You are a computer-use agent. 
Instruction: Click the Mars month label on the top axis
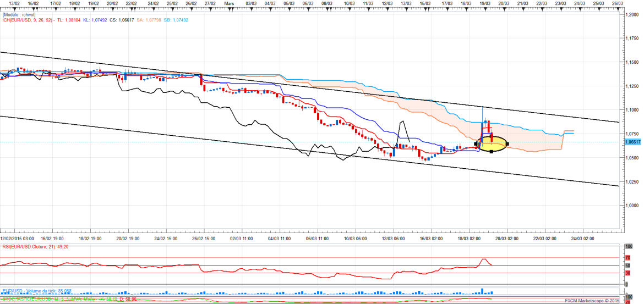229,3
